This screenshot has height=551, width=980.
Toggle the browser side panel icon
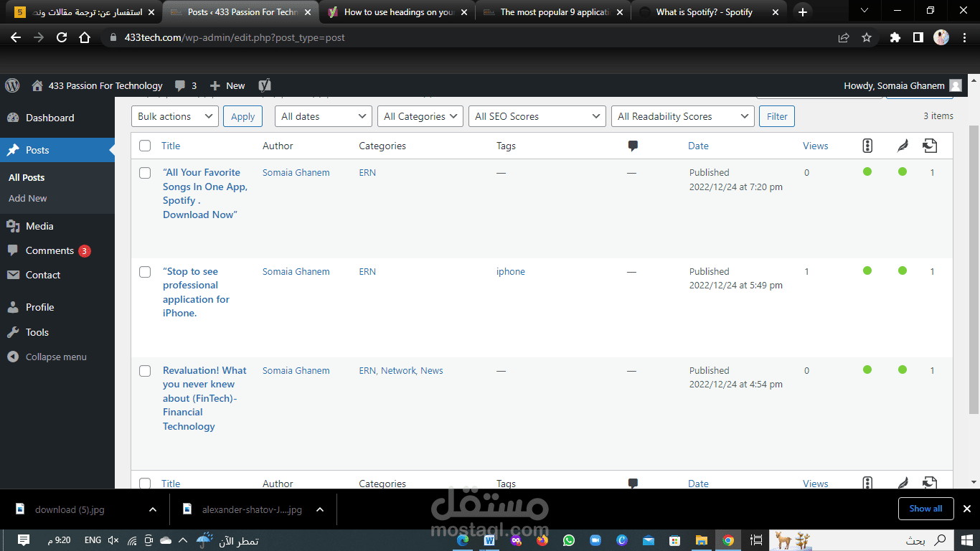click(x=918, y=37)
